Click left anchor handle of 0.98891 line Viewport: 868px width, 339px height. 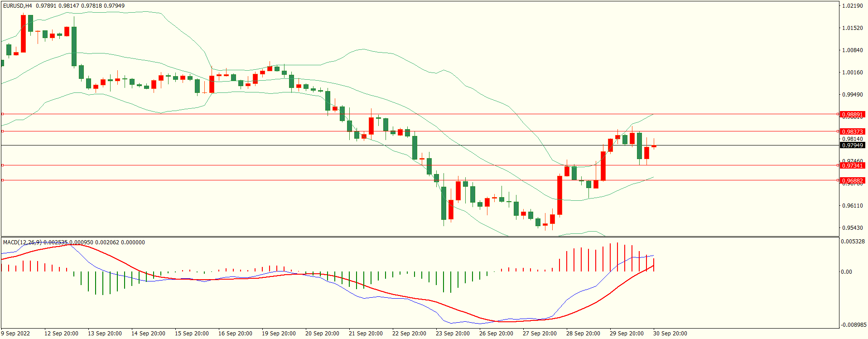[2, 114]
